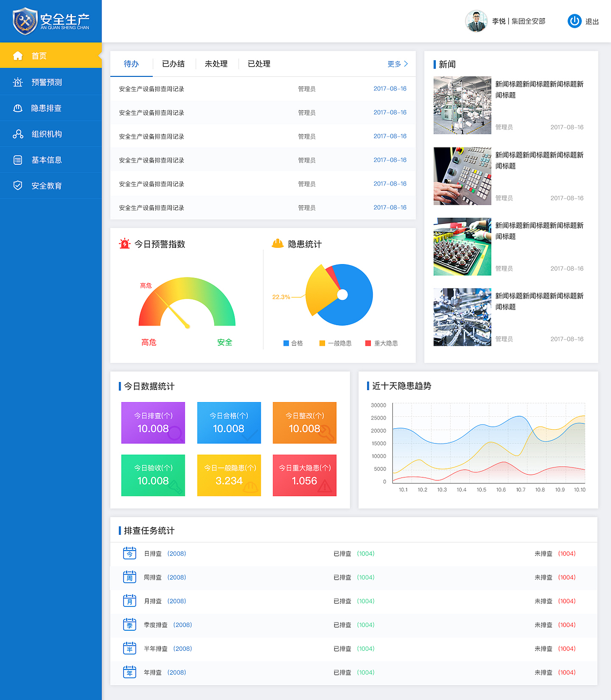Open the news thumbnail showing a control panel
The height and width of the screenshot is (700, 611).
click(x=462, y=176)
